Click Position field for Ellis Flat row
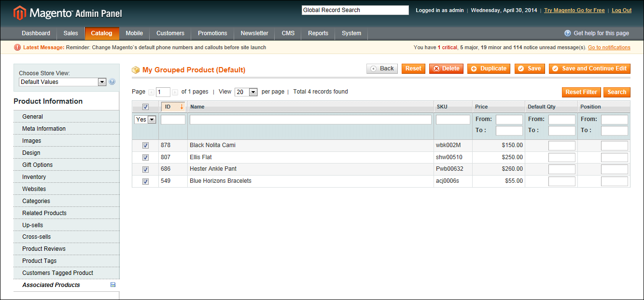 point(615,158)
